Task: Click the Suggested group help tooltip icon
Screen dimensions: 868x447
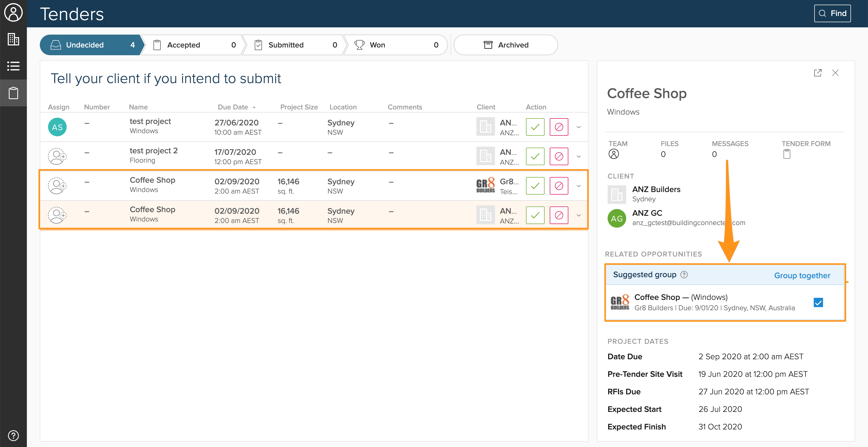Action: coord(684,275)
